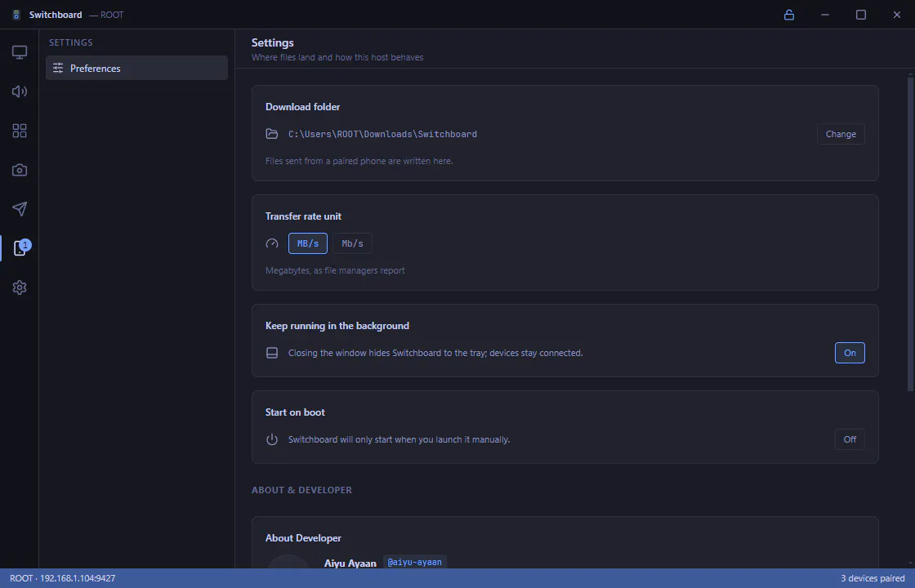Click the folder icon beside download path

tap(272, 134)
